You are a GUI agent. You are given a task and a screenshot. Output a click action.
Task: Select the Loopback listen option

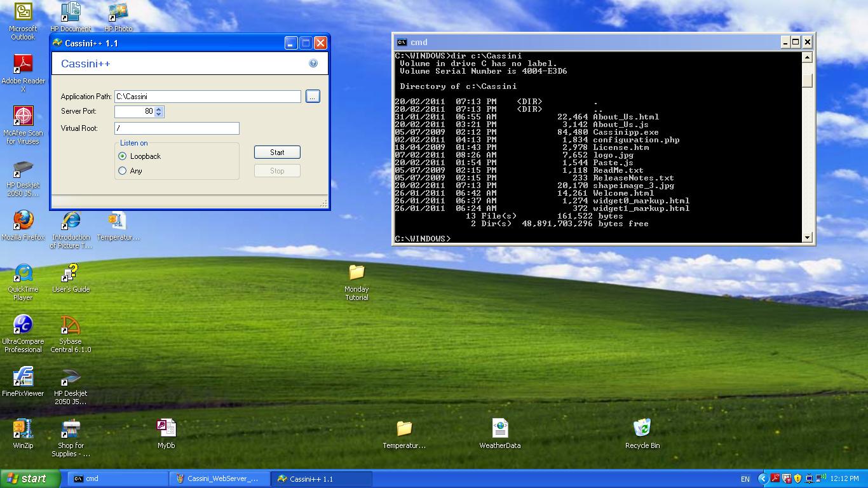pyautogui.click(x=123, y=156)
